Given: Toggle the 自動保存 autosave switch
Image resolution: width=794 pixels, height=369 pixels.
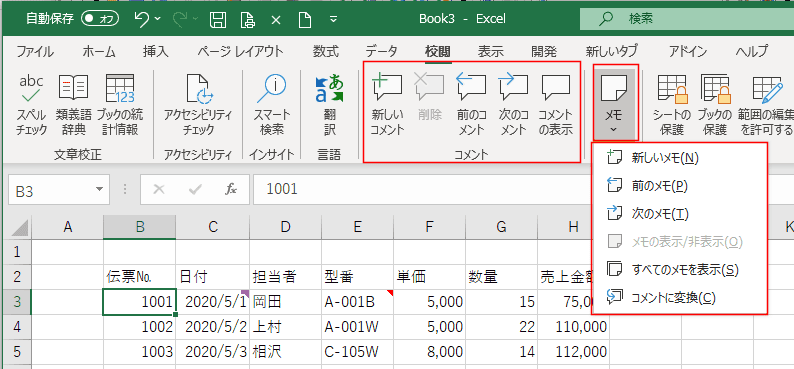Looking at the screenshot, I should pos(100,19).
